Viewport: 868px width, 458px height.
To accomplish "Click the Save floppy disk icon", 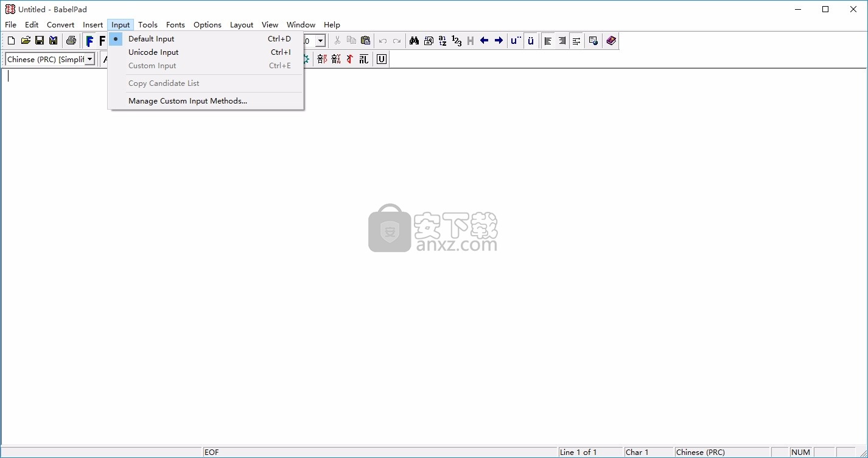I will [40, 41].
